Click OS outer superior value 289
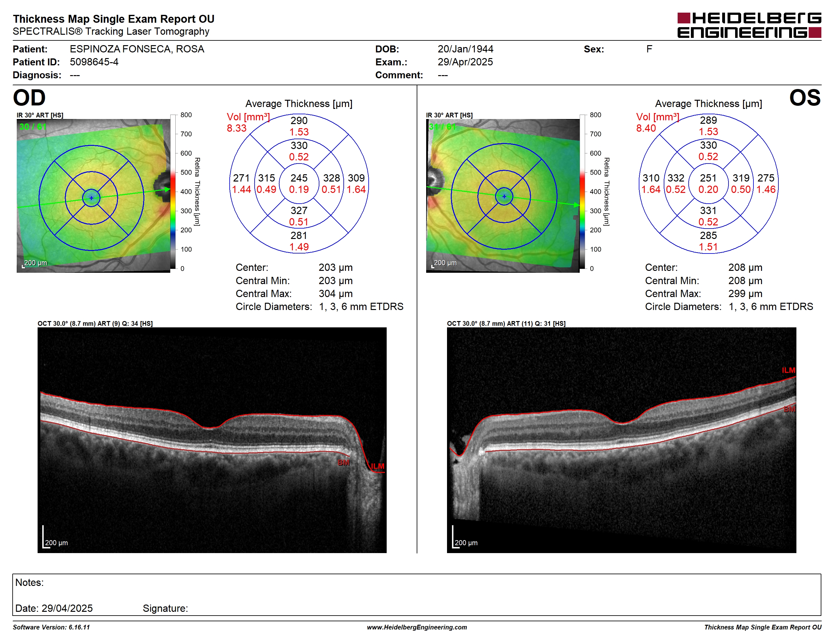834x644 pixels. [x=708, y=121]
